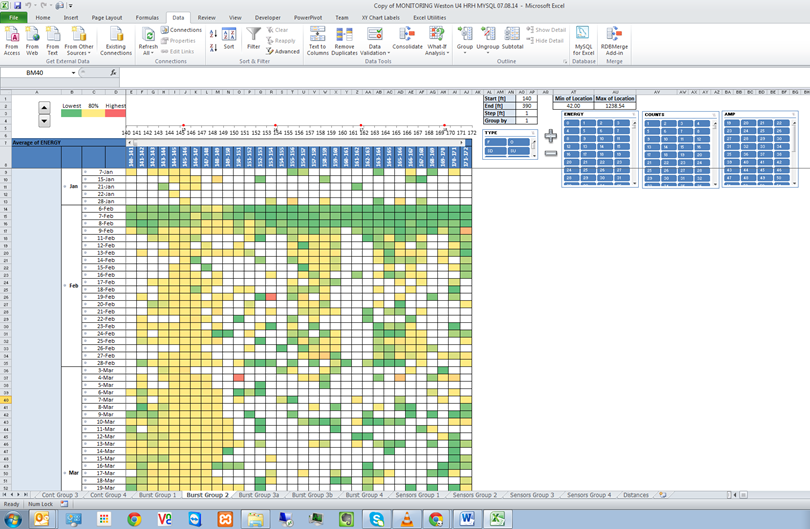Toggle item 4 in COUNTS slicer
Viewport: 810px width, 529px height.
point(701,123)
